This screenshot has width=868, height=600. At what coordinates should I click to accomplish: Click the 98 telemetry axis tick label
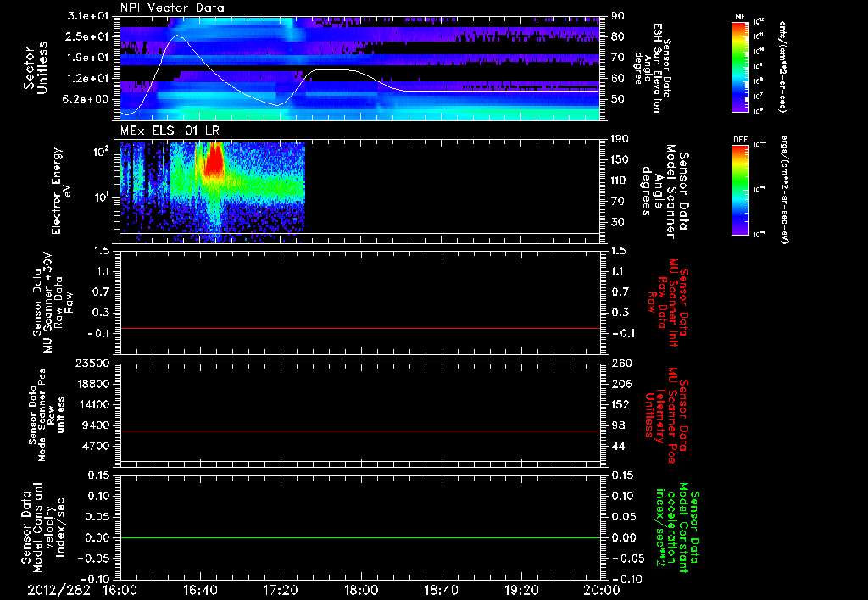tap(618, 425)
